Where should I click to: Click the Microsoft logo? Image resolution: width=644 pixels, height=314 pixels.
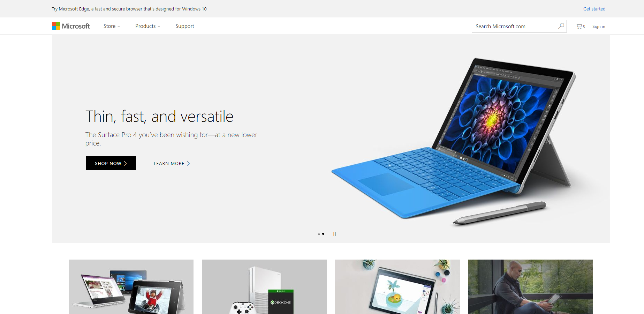pos(71,26)
